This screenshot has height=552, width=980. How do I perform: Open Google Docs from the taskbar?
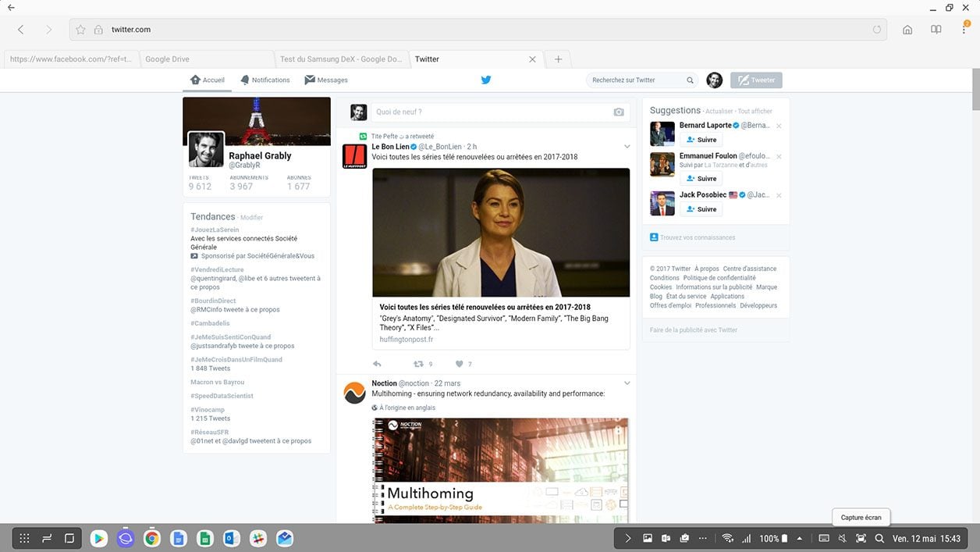point(179,538)
